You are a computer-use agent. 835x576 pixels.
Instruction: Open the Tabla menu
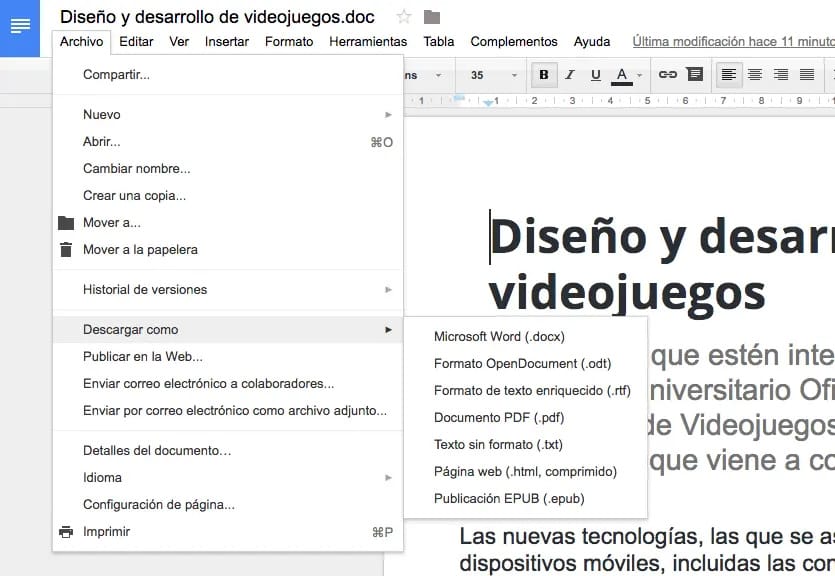[439, 42]
